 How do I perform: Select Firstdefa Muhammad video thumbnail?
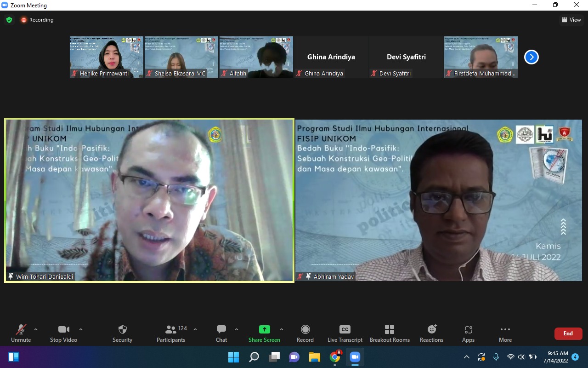pyautogui.click(x=481, y=57)
